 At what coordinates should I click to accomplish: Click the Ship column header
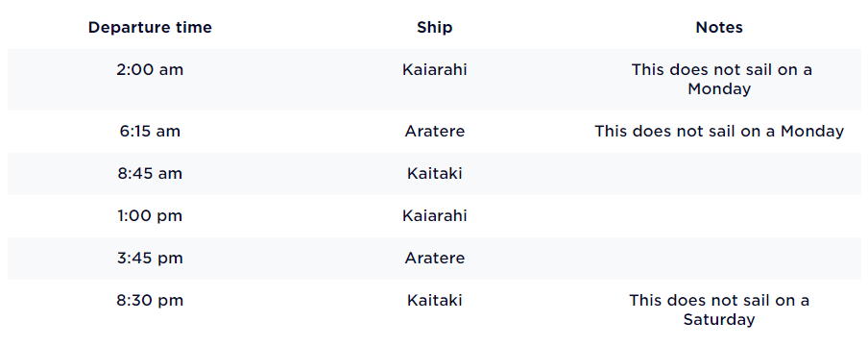click(435, 28)
